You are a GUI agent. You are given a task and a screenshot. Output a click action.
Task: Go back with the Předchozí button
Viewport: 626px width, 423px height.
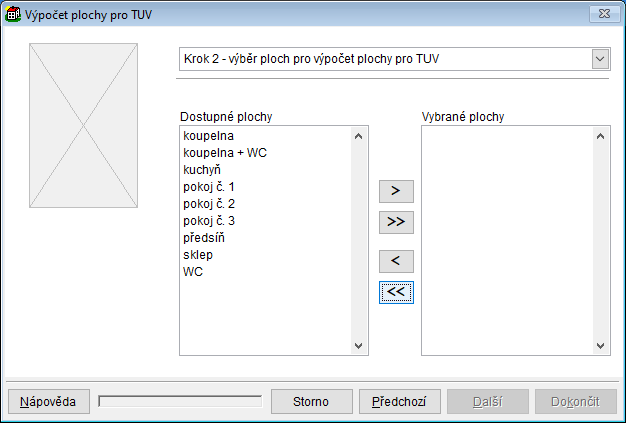tap(398, 401)
